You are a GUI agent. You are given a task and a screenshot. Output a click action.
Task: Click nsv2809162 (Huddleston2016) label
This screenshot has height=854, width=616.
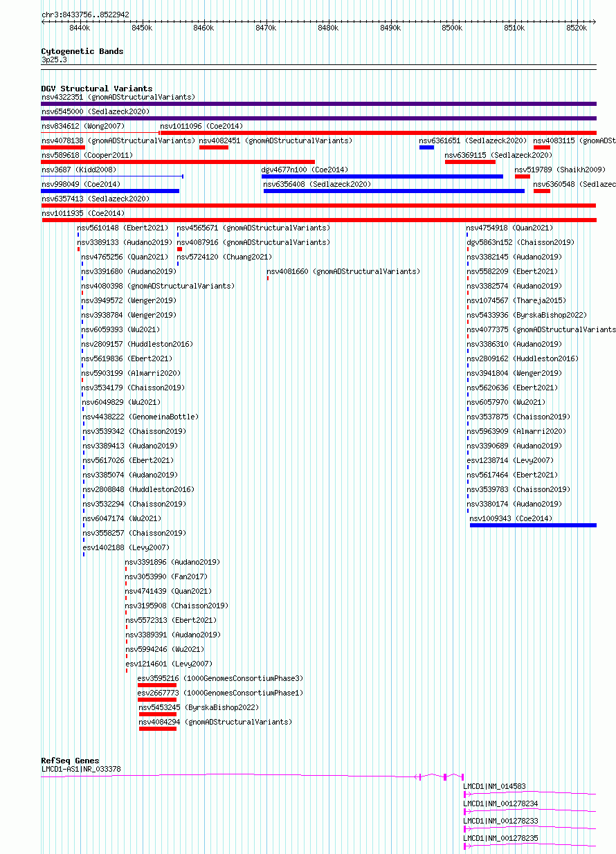pos(522,358)
